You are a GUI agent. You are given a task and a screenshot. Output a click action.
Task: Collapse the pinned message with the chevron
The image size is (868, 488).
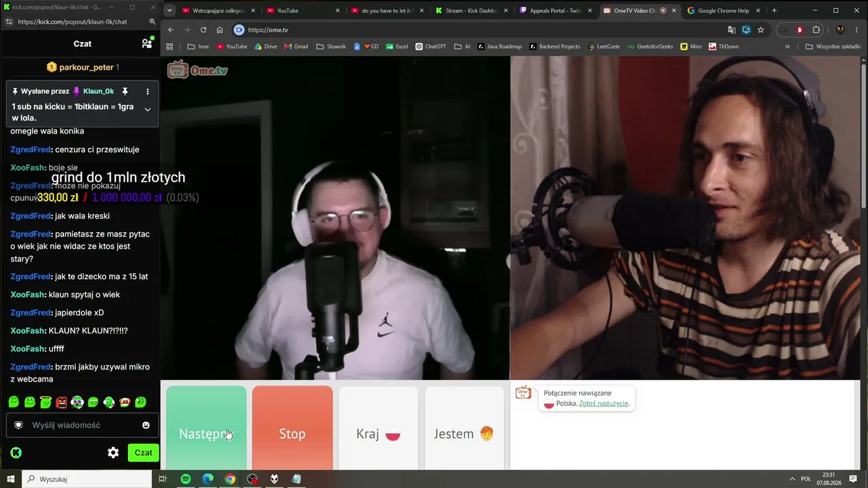point(147,110)
